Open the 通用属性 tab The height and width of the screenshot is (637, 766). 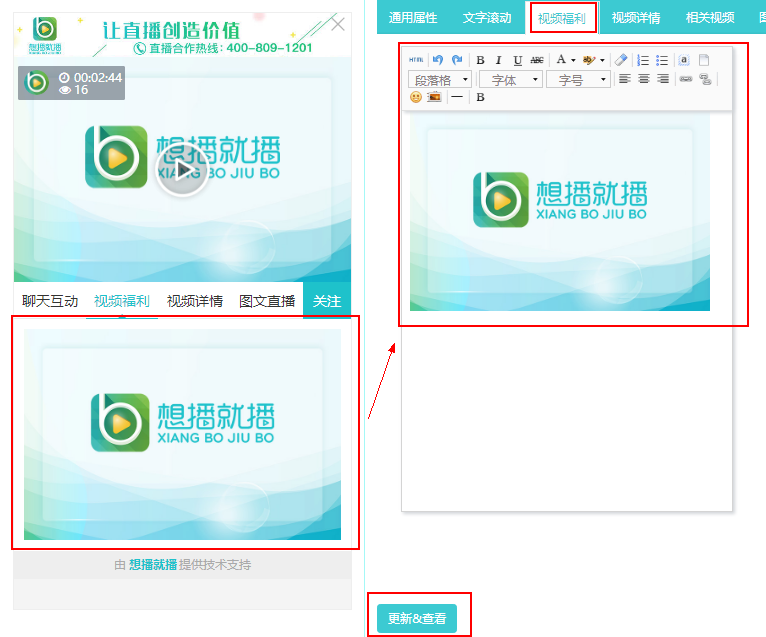[413, 18]
